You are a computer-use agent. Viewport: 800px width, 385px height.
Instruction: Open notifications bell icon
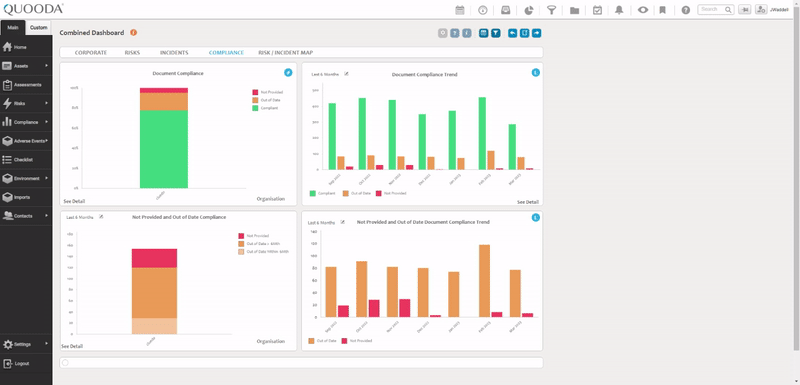pyautogui.click(x=619, y=10)
